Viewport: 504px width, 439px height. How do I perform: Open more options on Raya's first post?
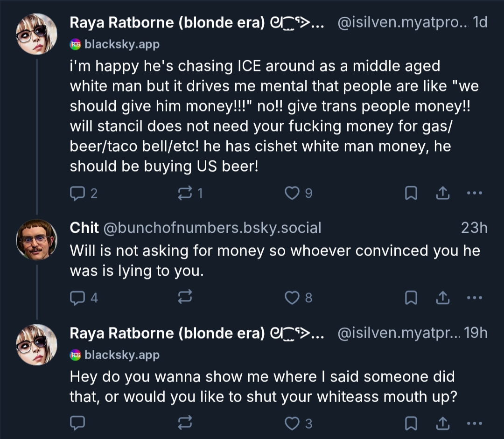point(474,193)
